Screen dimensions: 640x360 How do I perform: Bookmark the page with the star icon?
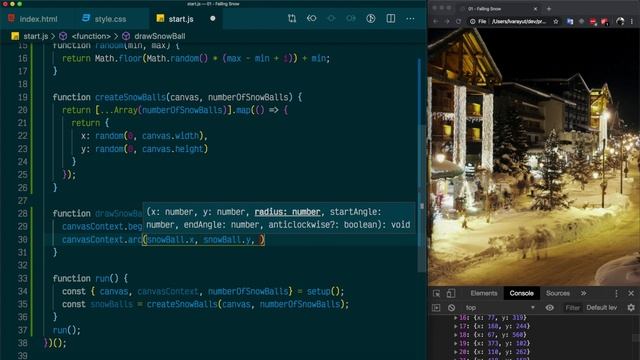(556, 21)
